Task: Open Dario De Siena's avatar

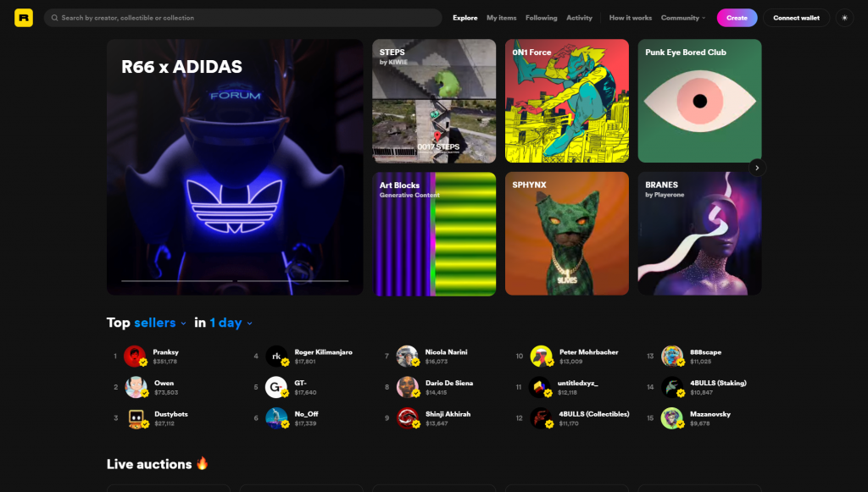Action: click(408, 387)
